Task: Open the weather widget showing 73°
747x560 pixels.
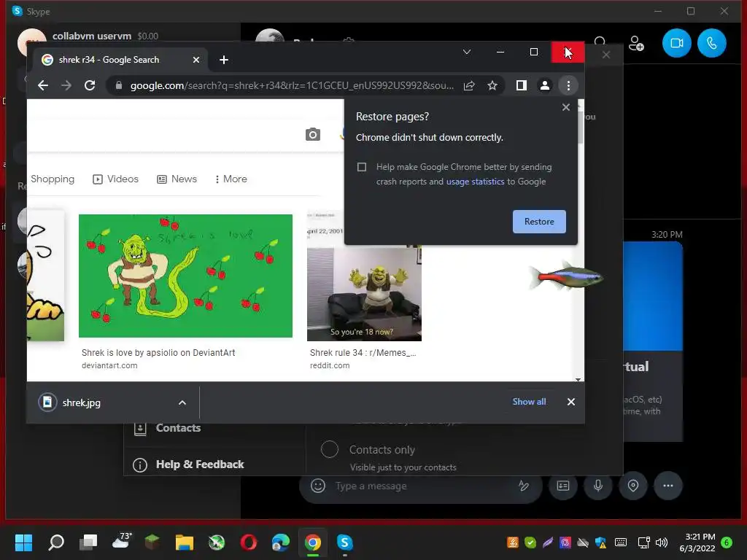Action: pos(121,542)
